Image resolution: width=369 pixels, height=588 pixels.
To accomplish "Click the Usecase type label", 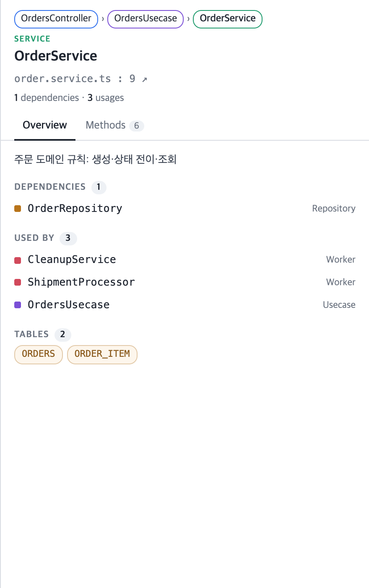I will point(339,305).
